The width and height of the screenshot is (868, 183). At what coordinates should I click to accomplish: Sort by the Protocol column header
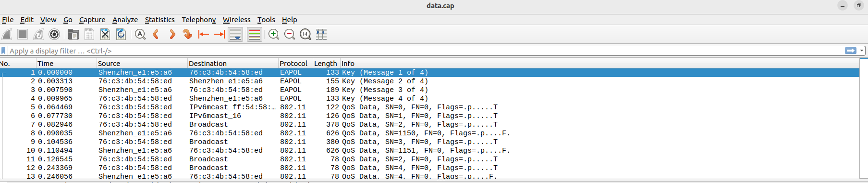(295, 64)
